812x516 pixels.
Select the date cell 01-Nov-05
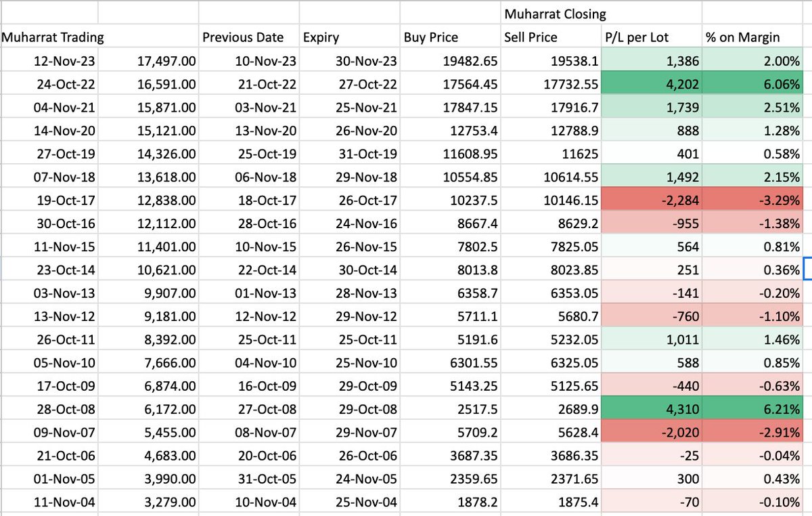(49, 477)
